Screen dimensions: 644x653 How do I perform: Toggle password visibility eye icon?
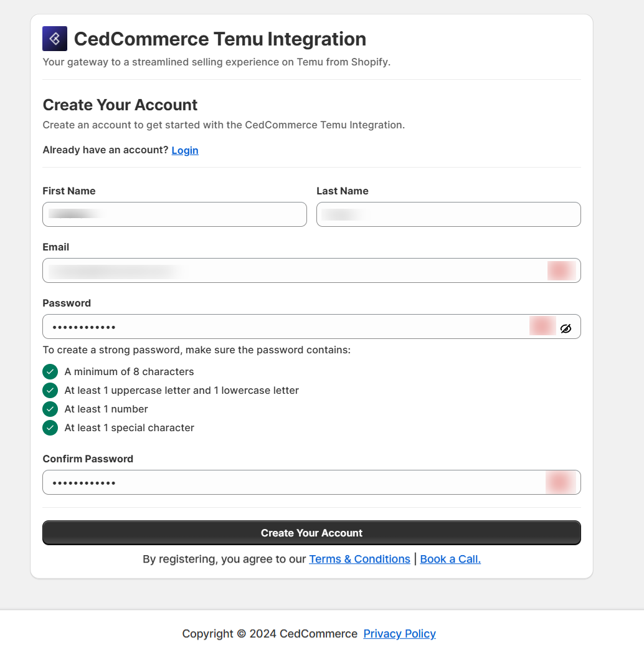pyautogui.click(x=566, y=328)
